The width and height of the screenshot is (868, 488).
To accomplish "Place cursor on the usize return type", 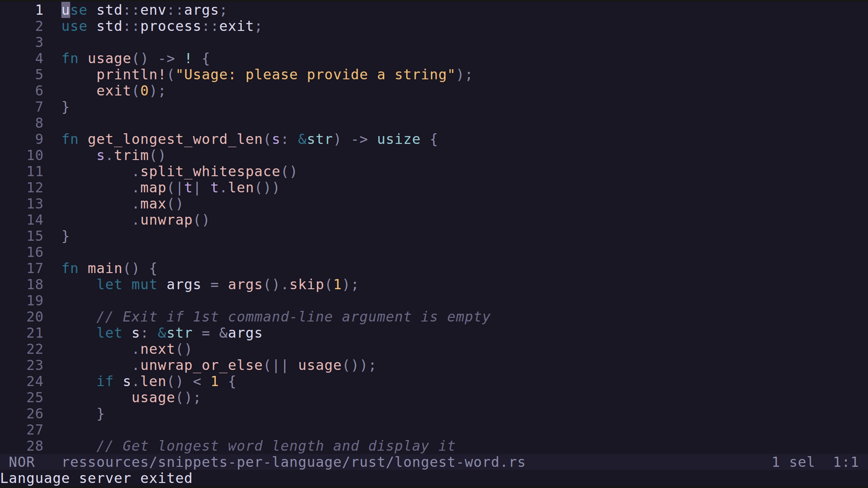I will pyautogui.click(x=398, y=139).
